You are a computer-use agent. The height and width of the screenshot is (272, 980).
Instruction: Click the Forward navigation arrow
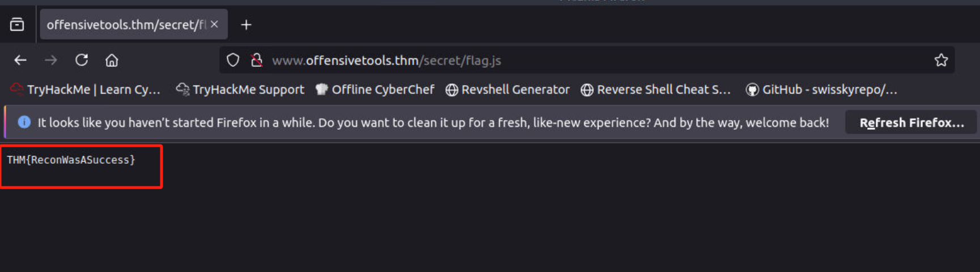click(x=51, y=60)
